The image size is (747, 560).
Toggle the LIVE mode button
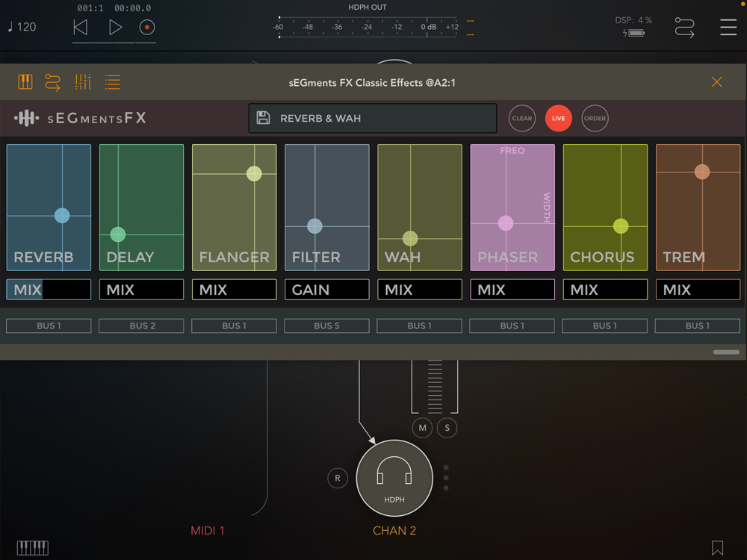(558, 118)
